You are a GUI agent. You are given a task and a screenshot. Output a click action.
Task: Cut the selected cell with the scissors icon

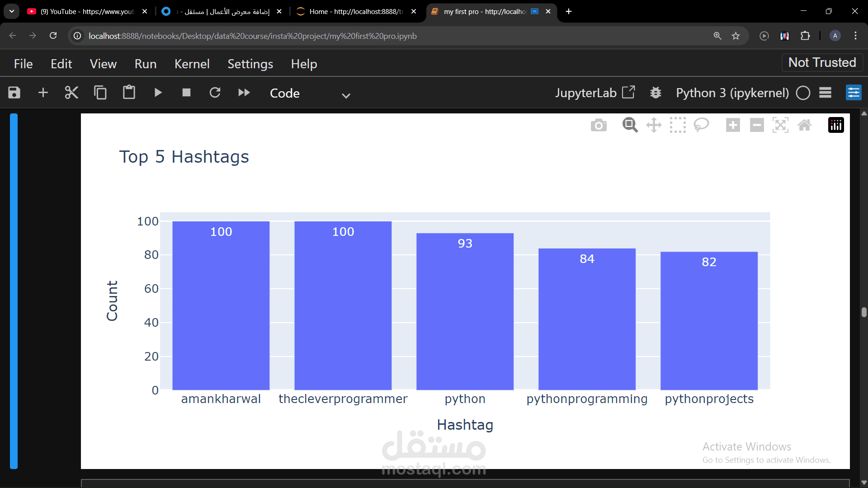tap(71, 93)
